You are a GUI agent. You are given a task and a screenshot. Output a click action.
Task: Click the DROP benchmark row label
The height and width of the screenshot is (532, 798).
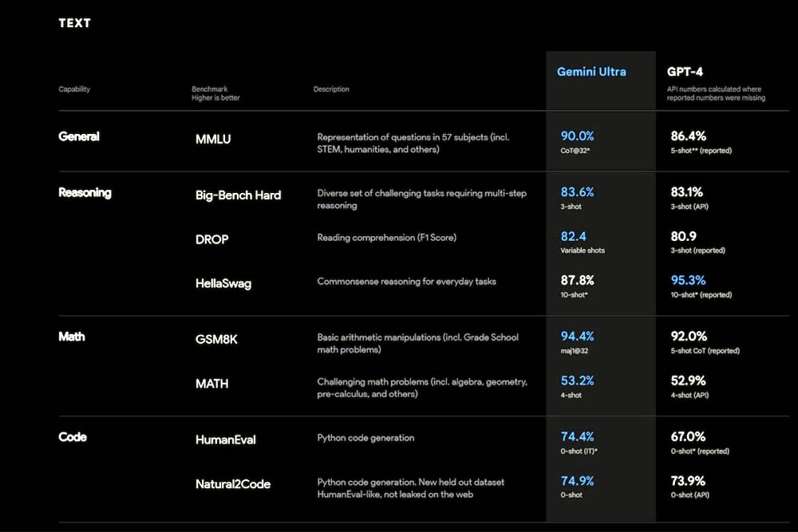click(212, 239)
